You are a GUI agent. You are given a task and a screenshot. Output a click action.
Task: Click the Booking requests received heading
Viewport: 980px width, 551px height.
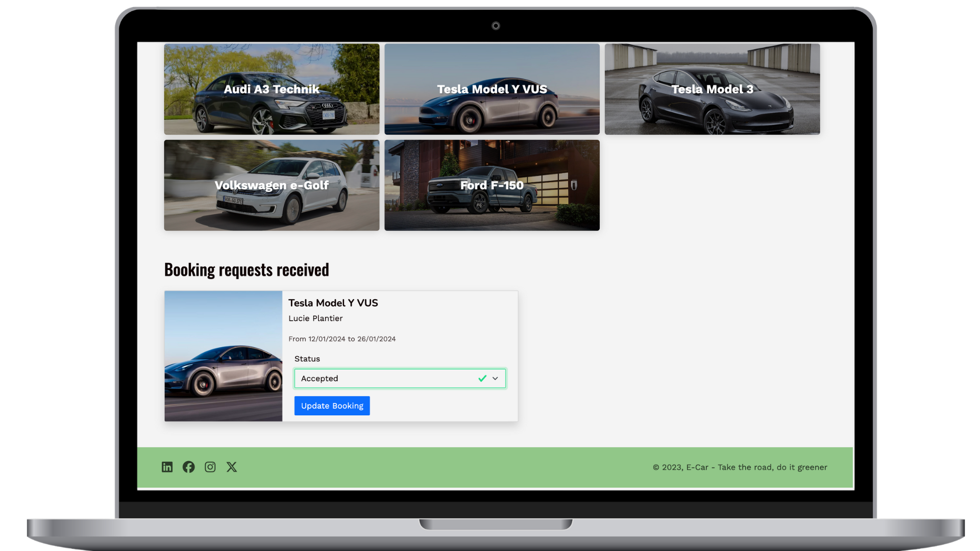pos(247,270)
